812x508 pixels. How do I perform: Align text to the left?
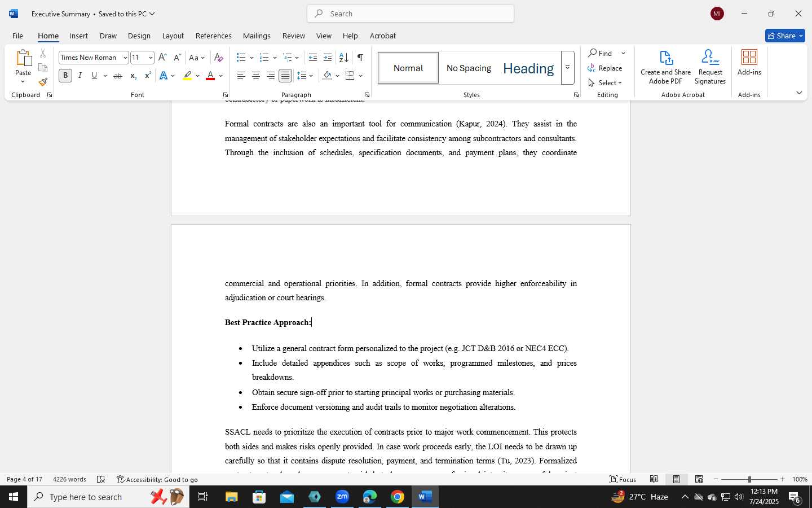coord(241,76)
